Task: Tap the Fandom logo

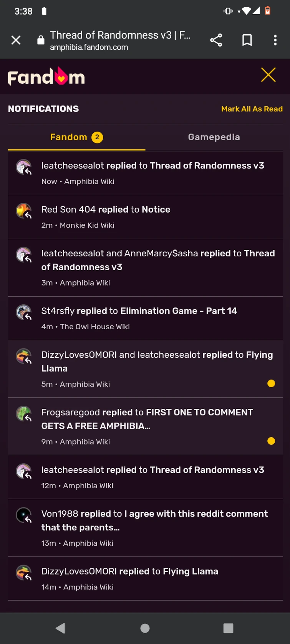Action: 46,77
